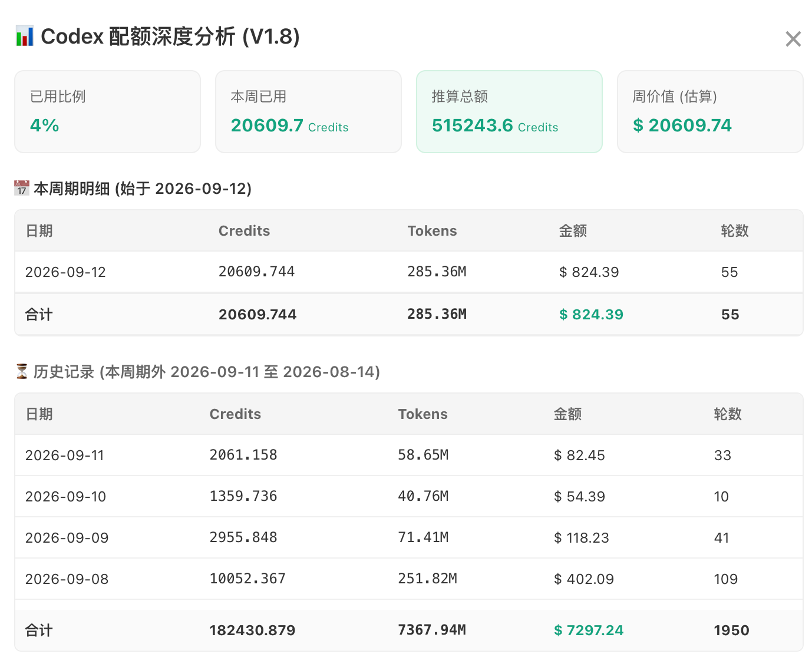Close the Codex quota analysis dialog
This screenshot has height=667, width=812.
[x=793, y=39]
